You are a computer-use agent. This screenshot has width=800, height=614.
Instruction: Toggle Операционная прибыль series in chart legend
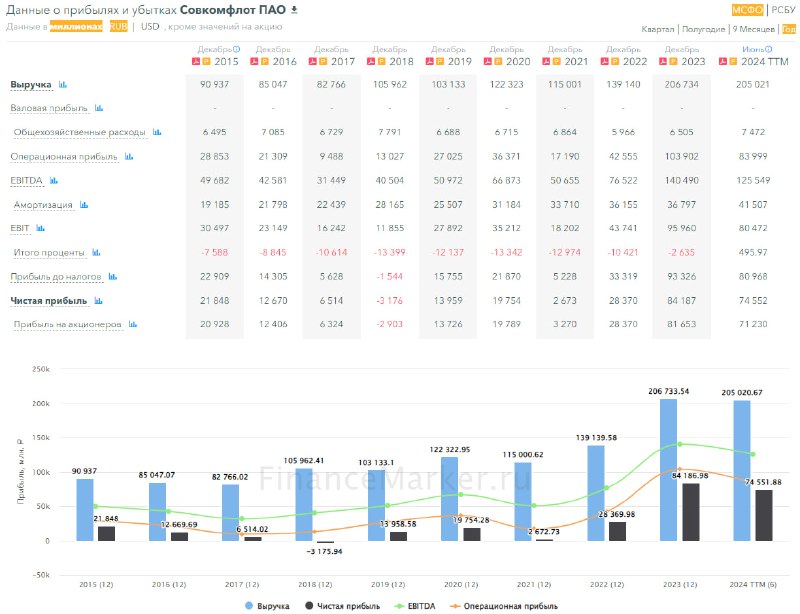(504, 606)
